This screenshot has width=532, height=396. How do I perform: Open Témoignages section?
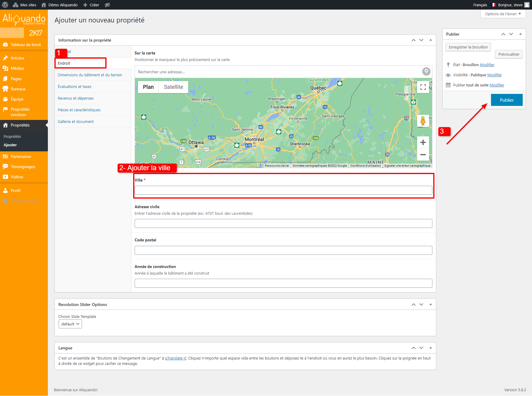[24, 167]
